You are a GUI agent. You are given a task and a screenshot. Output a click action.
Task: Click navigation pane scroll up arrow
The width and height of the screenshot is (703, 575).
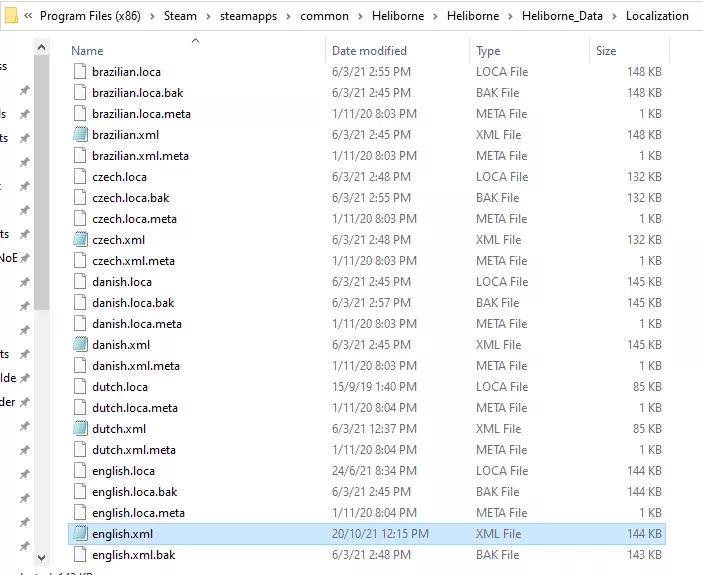coord(41,47)
